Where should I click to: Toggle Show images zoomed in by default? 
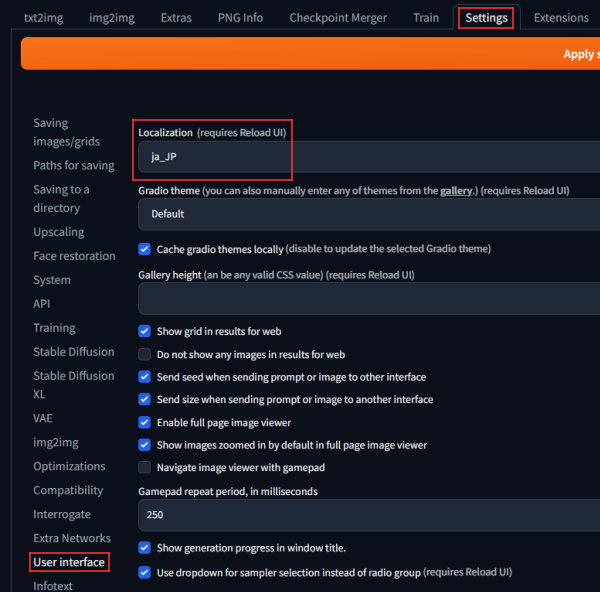point(145,445)
